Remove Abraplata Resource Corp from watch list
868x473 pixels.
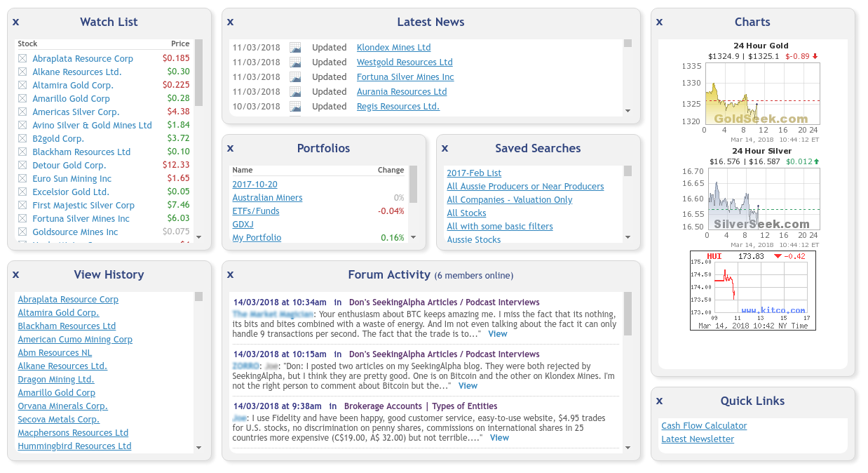[x=22, y=59]
